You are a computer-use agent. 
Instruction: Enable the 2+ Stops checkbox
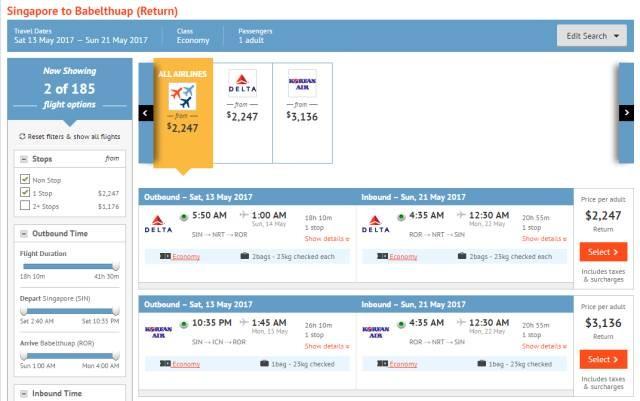(x=25, y=205)
